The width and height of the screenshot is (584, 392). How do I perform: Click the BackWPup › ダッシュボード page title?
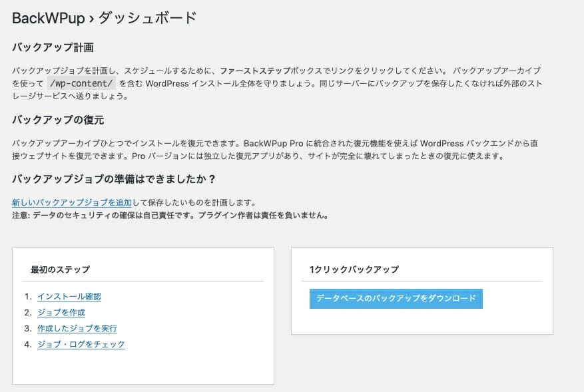coord(105,18)
